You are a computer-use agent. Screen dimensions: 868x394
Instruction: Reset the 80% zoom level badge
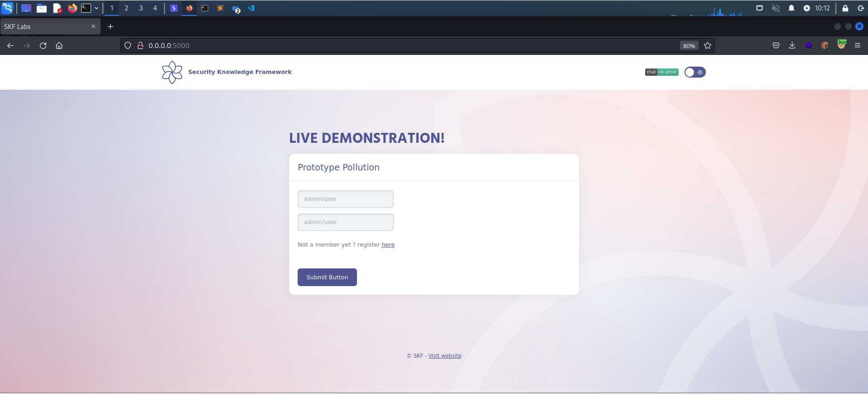(x=689, y=46)
